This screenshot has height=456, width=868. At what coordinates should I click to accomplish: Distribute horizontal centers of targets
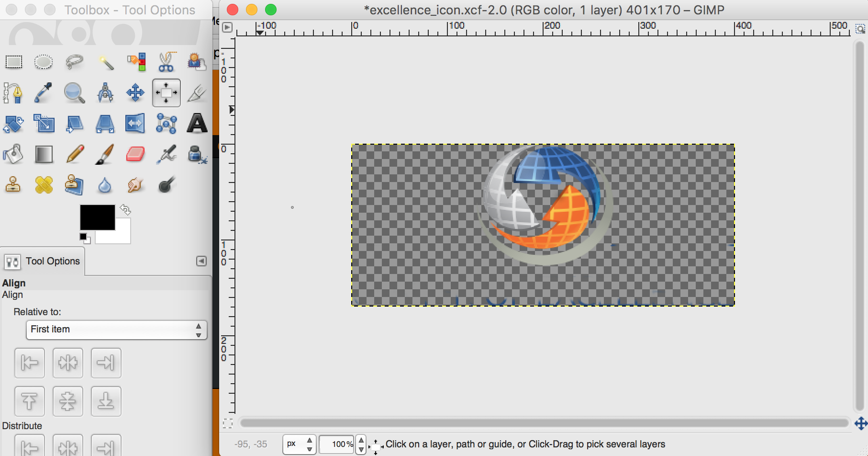(x=68, y=445)
